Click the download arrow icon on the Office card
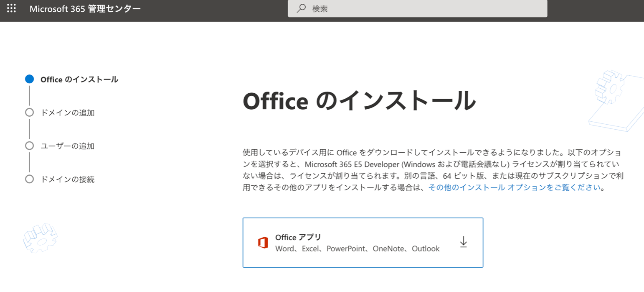This screenshot has width=644, height=292. [x=463, y=242]
